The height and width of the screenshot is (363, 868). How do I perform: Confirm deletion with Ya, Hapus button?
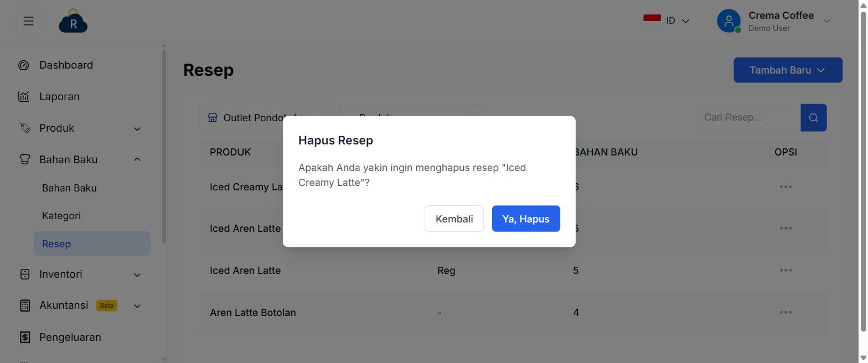click(526, 219)
